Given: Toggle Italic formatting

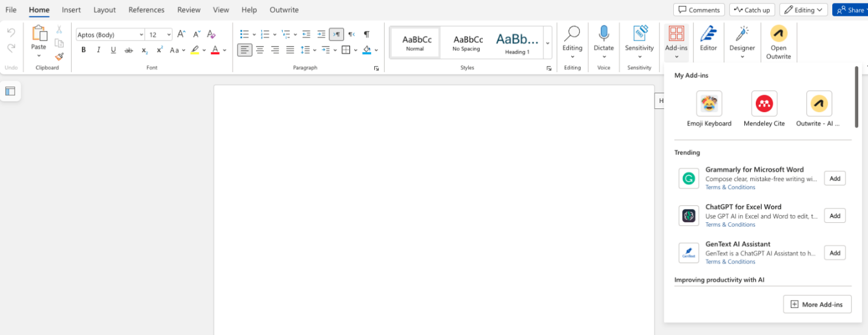Looking at the screenshot, I should (x=98, y=50).
